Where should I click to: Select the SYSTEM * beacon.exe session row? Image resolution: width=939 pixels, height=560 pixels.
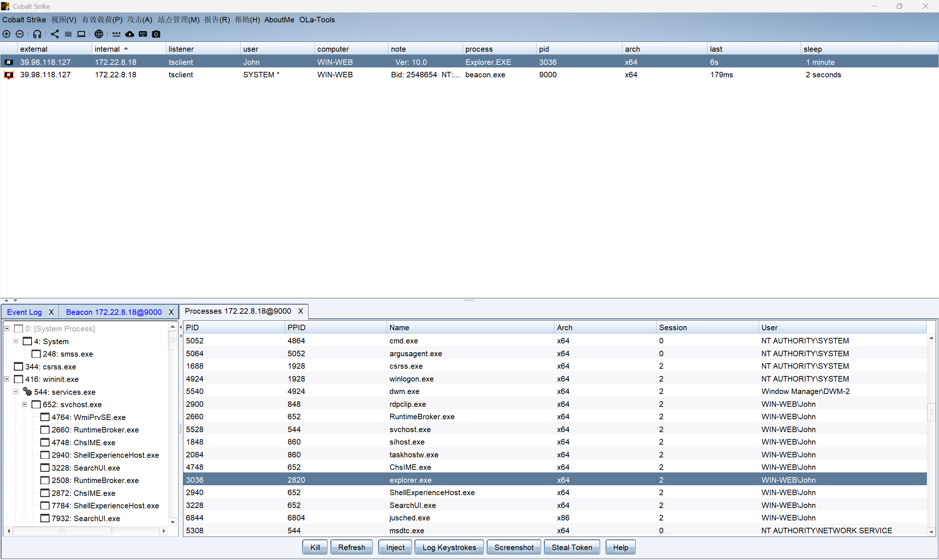coord(469,75)
